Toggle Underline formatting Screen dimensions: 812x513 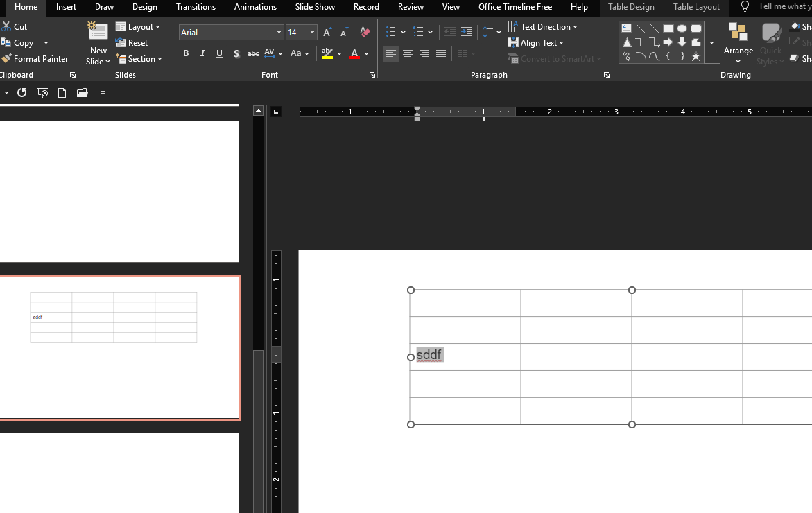[x=219, y=54]
